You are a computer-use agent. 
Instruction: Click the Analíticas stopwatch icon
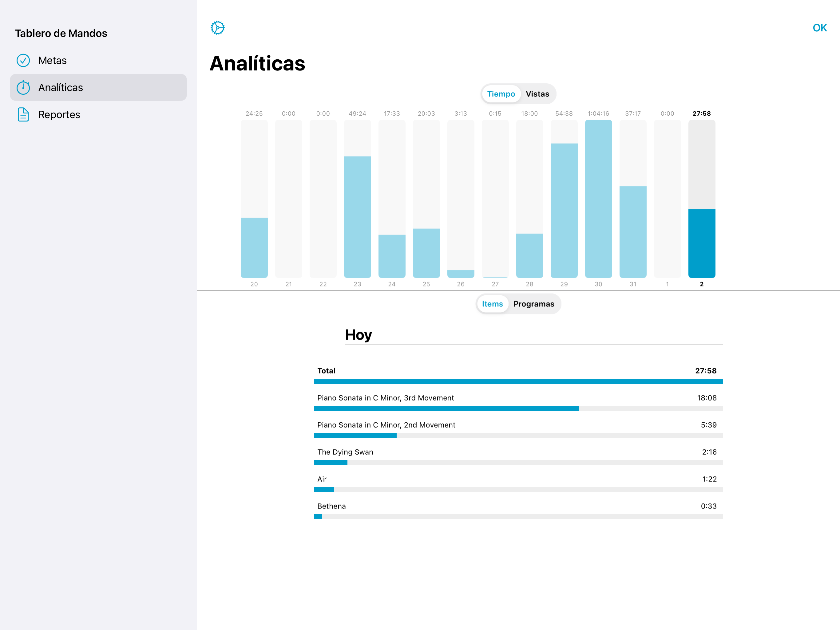point(23,87)
